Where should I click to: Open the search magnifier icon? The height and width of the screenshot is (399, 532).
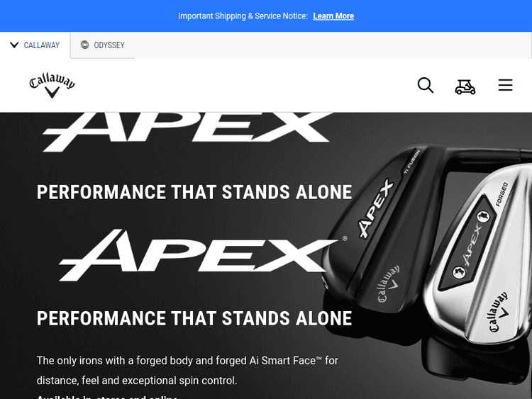click(426, 85)
